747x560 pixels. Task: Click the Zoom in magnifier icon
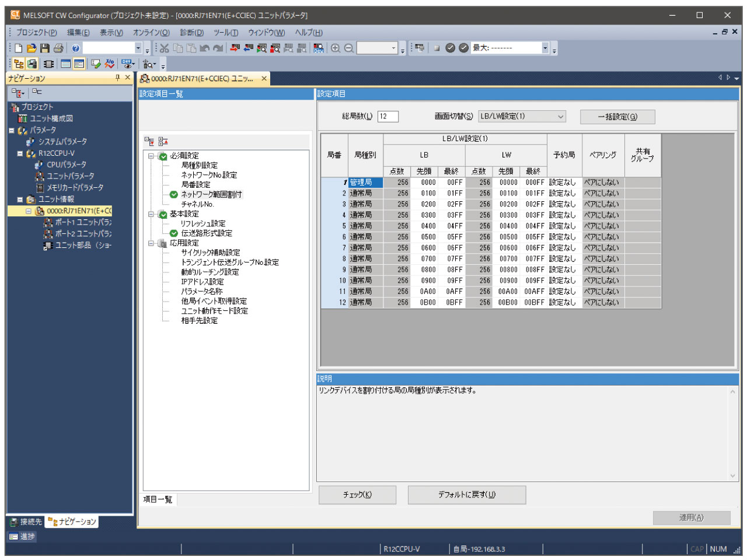click(x=336, y=48)
